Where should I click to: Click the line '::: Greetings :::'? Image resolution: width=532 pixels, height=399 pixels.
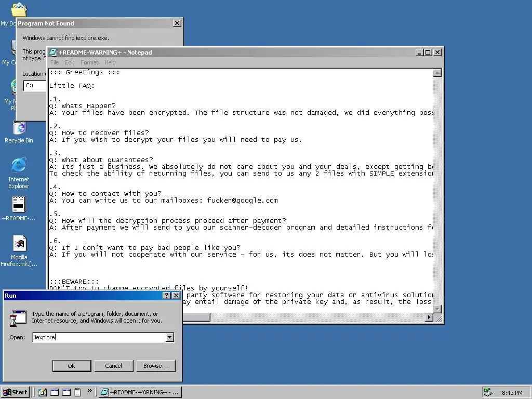point(84,72)
